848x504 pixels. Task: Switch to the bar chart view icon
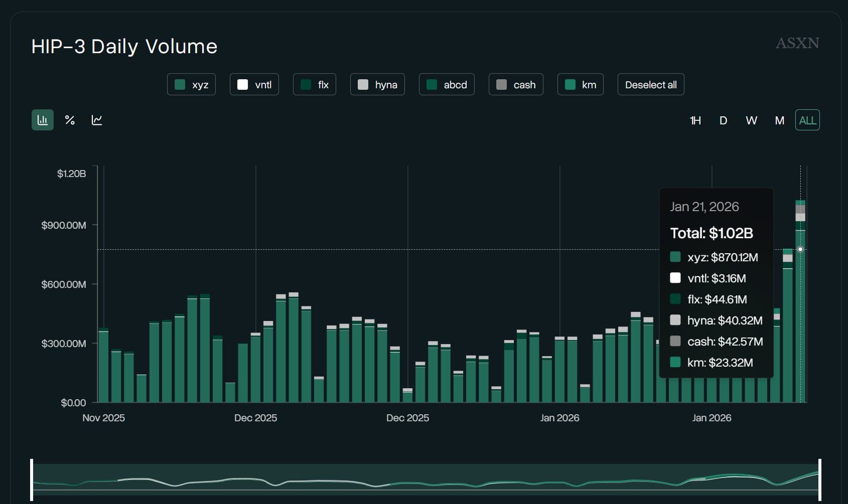click(43, 120)
